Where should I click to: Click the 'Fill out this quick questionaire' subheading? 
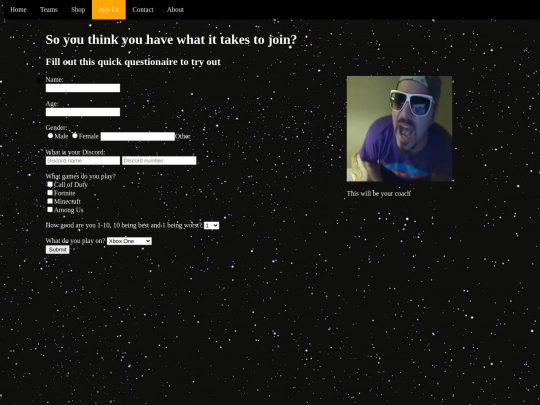click(133, 62)
